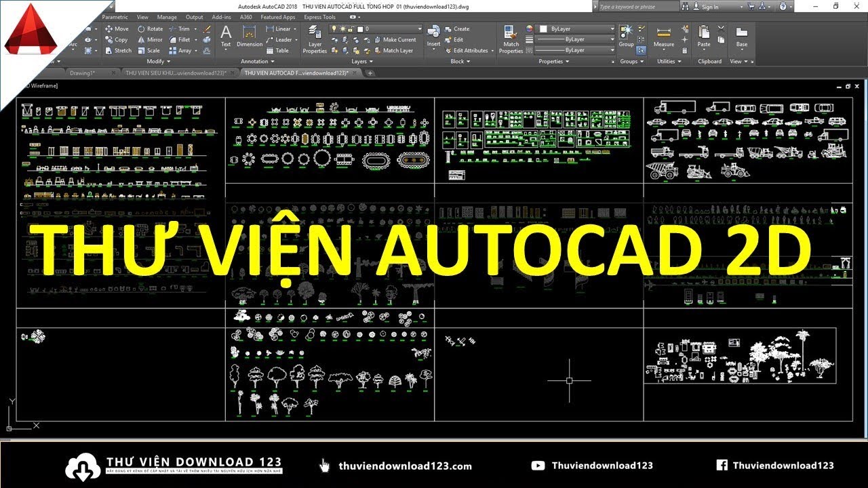This screenshot has width=868, height=488.
Task: Expand the Annotation panel
Action: [257, 61]
